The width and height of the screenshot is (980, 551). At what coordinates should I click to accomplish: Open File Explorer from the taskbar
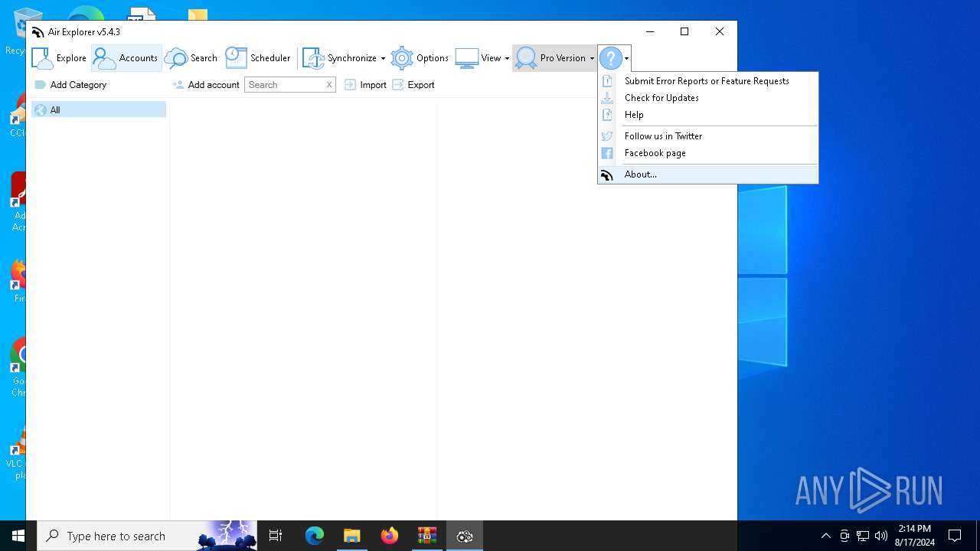pyautogui.click(x=352, y=536)
